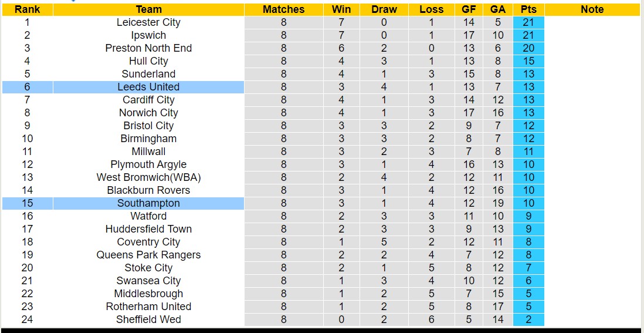The image size is (644, 333).
Task: Select the Norwich City team name
Action: (148, 113)
